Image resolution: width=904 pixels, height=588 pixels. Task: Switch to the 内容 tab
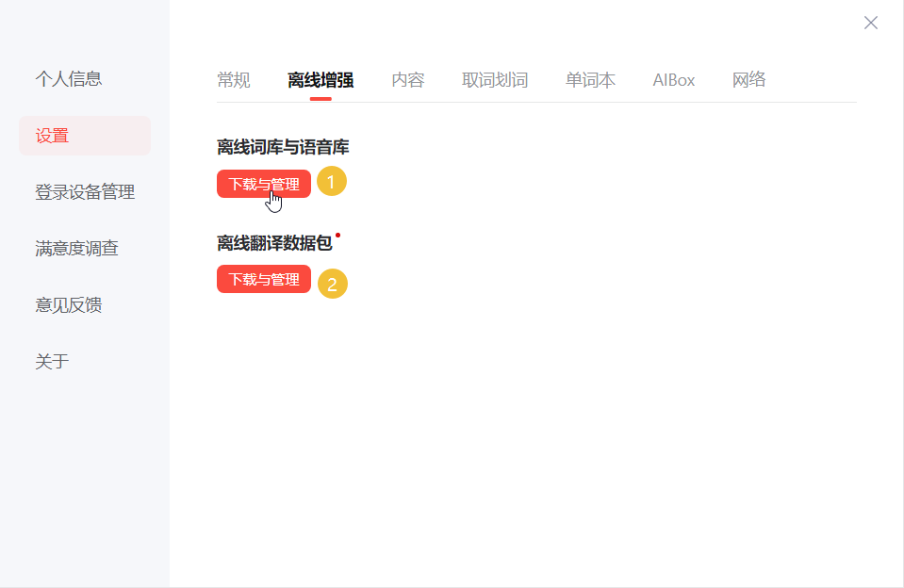[x=407, y=80]
